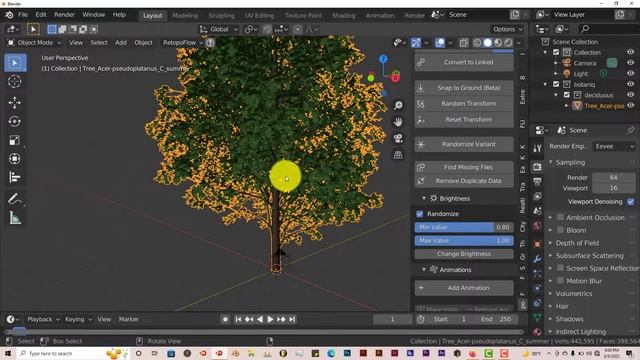Select wireframe viewport shading
640x360 pixels.
(x=477, y=42)
